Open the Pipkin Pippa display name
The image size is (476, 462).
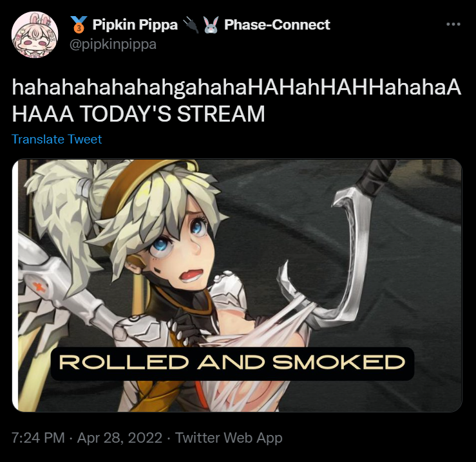135,24
